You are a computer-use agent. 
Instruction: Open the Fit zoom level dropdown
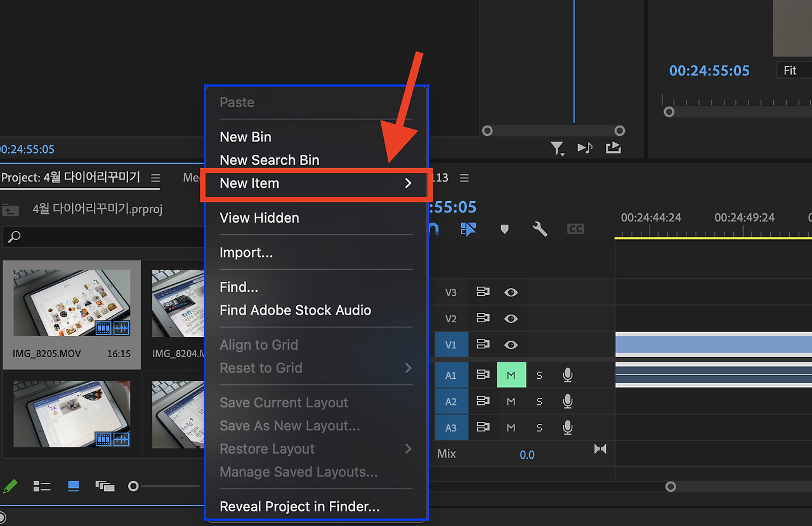(794, 70)
